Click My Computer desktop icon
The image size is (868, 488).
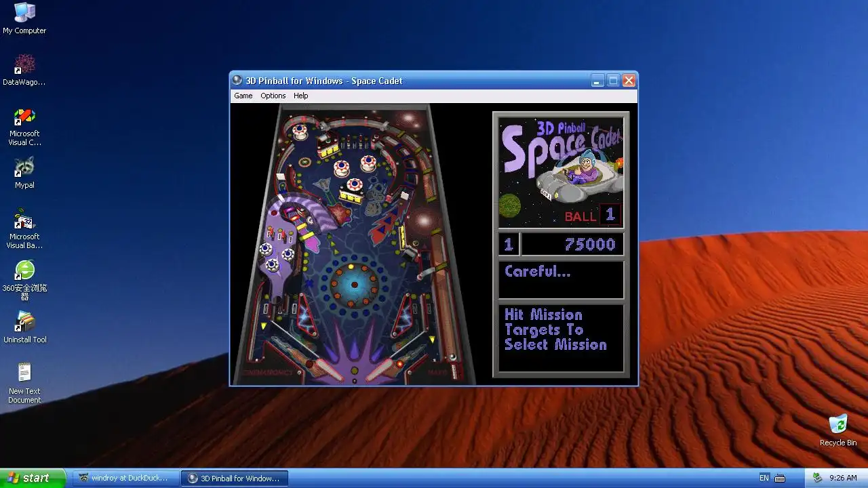point(24,18)
